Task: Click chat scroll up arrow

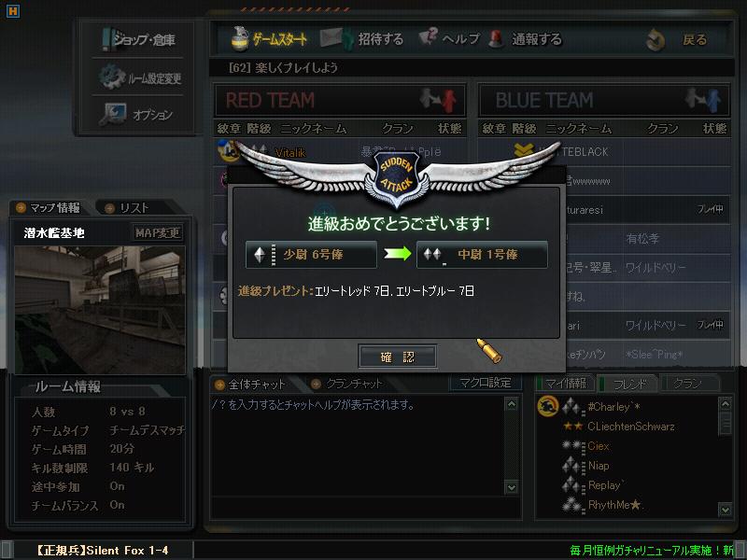Action: [x=511, y=404]
